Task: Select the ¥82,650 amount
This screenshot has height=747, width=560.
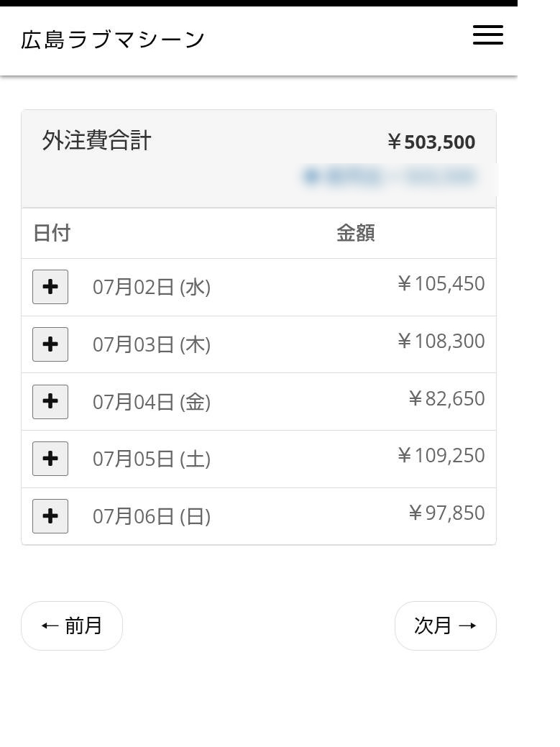Action: [446, 398]
